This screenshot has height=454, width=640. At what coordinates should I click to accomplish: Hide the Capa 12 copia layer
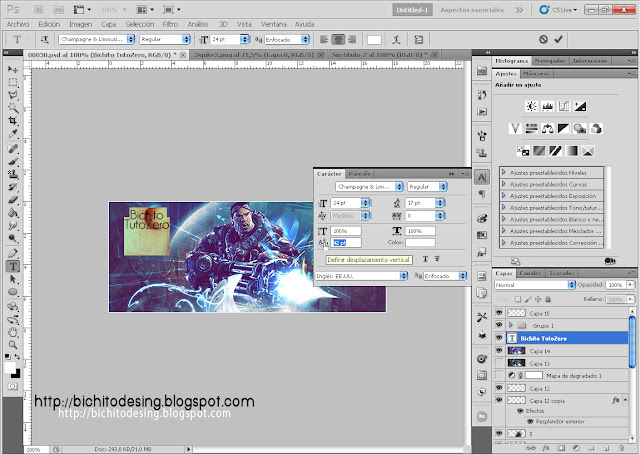(x=499, y=400)
